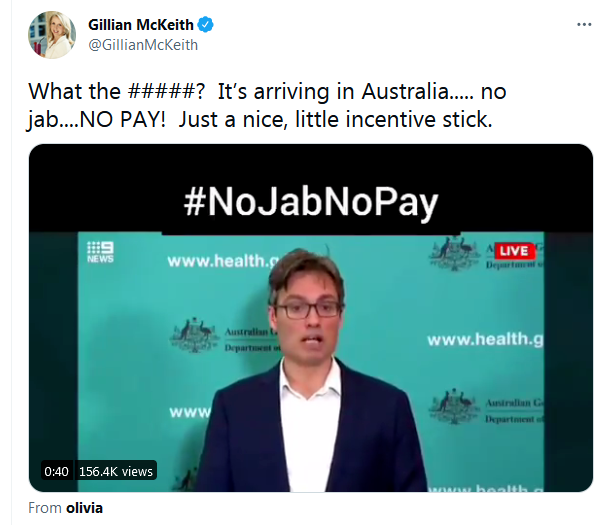This screenshot has height=525, width=608.
Task: Click the #NoJabNoPay caption in the video
Action: click(x=311, y=202)
